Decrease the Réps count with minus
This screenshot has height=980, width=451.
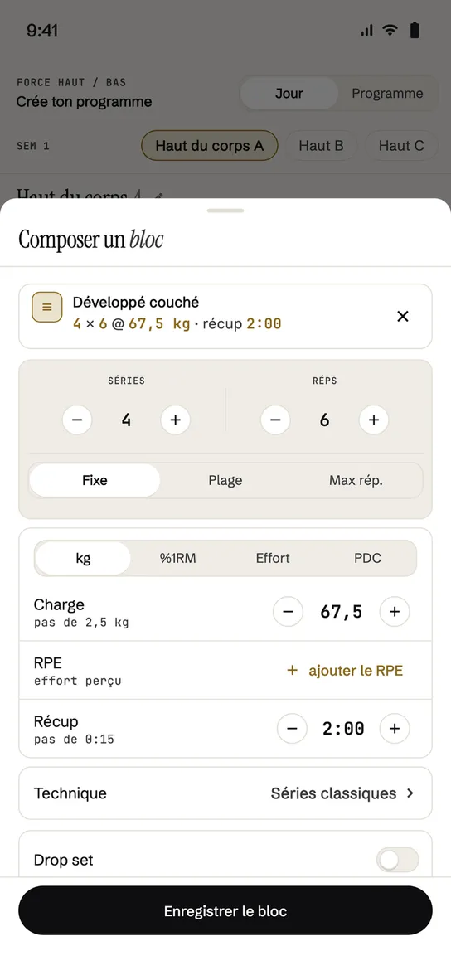click(x=275, y=420)
